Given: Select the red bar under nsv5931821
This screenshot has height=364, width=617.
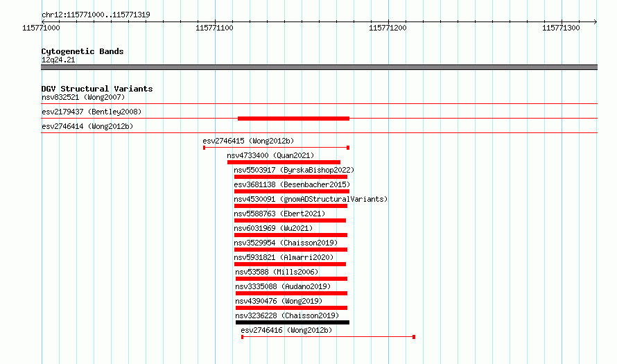Looking at the screenshot, I should pyautogui.click(x=290, y=264).
